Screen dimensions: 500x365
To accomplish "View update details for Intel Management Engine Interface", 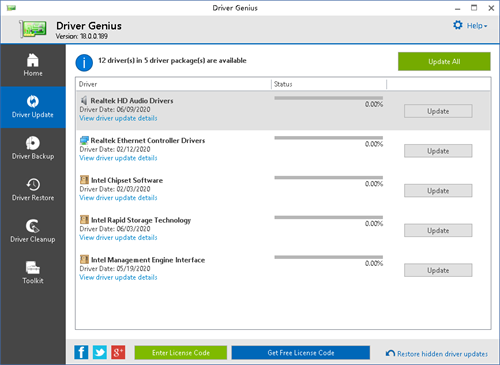I will (118, 277).
